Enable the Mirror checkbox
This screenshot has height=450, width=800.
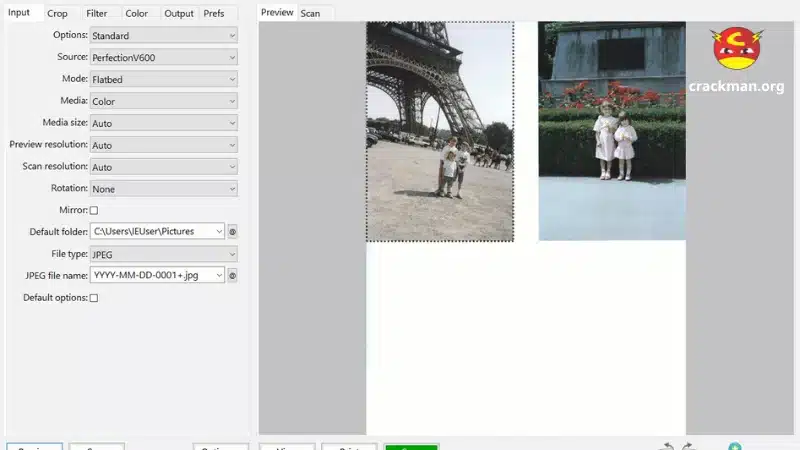(94, 210)
